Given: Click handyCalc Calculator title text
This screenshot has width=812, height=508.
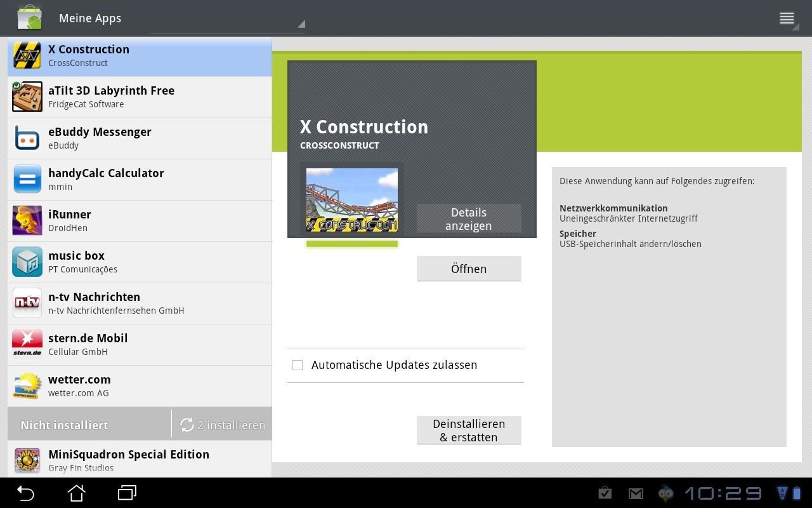Looking at the screenshot, I should [x=106, y=173].
